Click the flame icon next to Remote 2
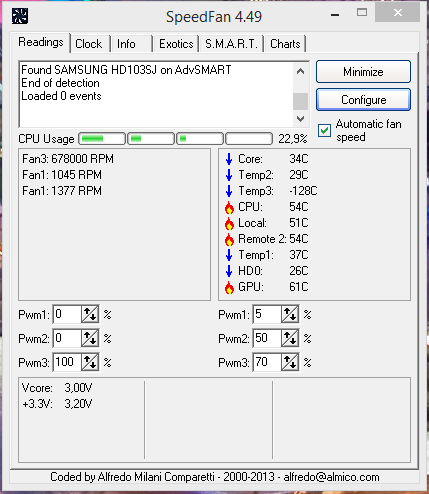This screenshot has width=429, height=494. point(229,239)
